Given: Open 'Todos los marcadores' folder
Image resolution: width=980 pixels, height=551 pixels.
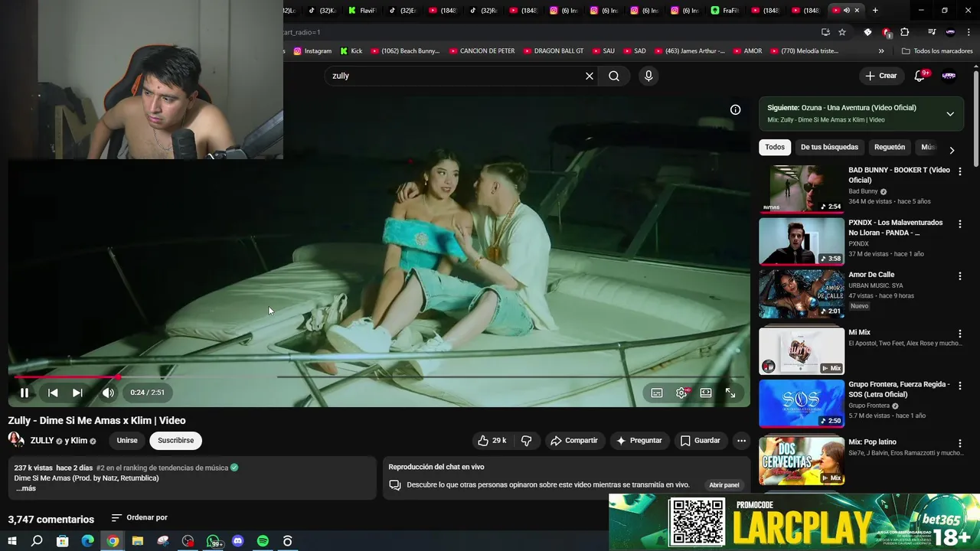Looking at the screenshot, I should [937, 51].
